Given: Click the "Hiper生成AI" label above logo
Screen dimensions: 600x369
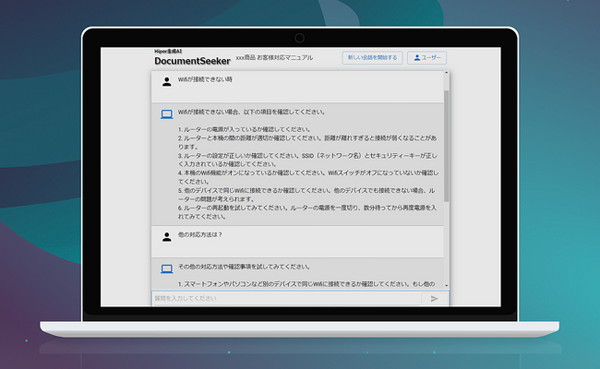Looking at the screenshot, I should [x=168, y=51].
